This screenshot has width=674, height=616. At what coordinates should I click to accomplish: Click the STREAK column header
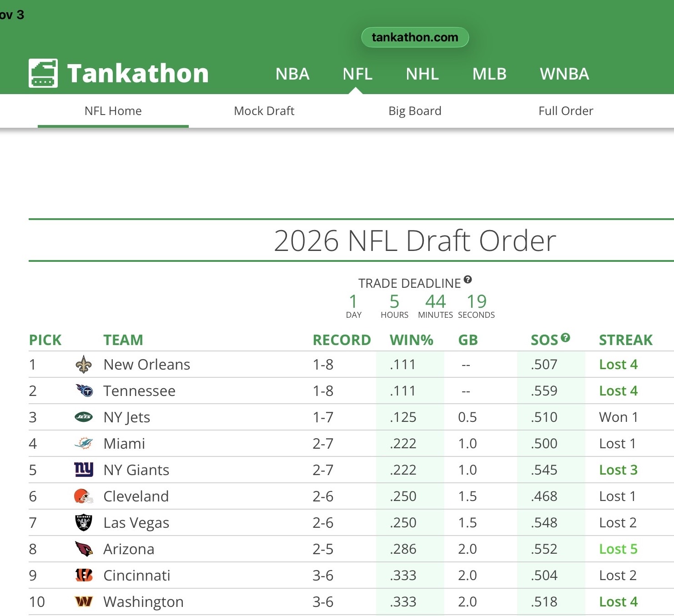626,340
